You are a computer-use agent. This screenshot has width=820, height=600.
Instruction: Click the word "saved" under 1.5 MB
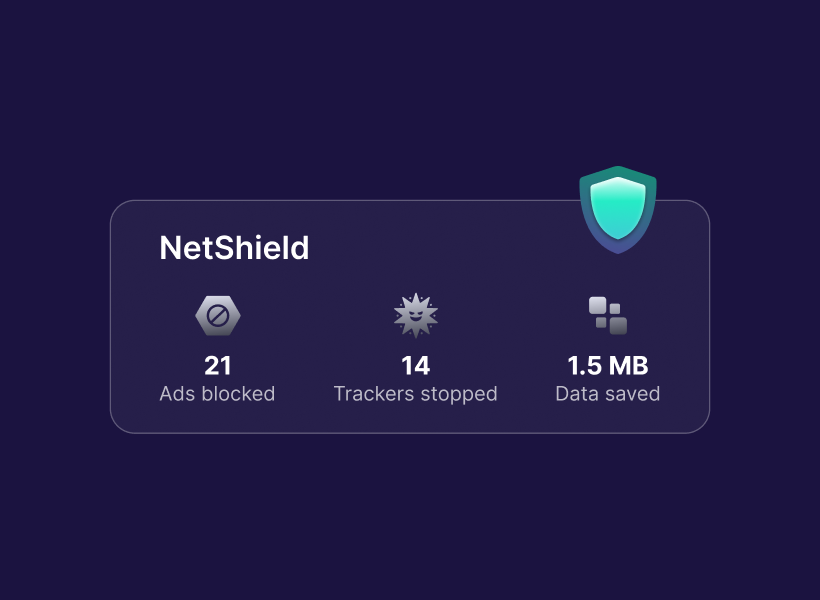point(634,394)
